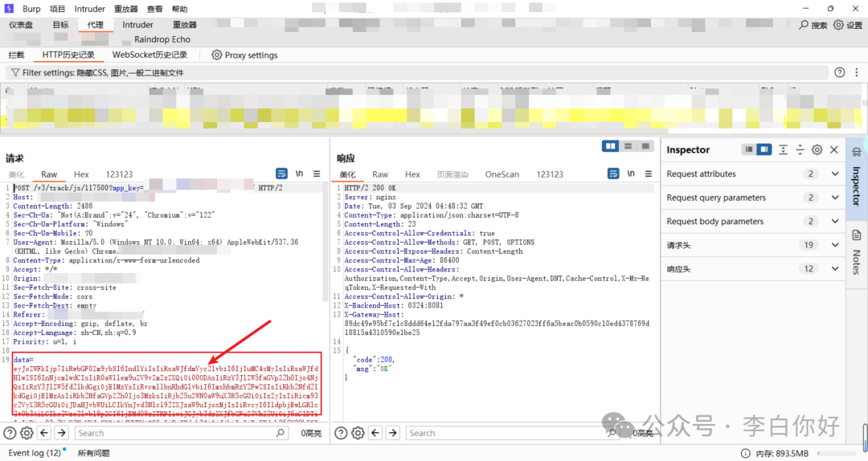The image size is (868, 461).
Task: Open Event log (12)
Action: click(x=35, y=453)
